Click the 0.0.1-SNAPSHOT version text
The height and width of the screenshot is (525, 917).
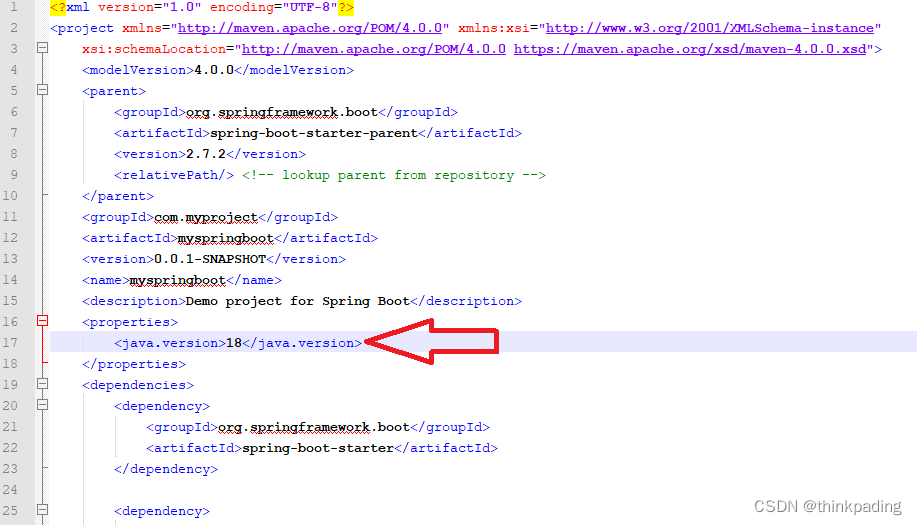209,259
